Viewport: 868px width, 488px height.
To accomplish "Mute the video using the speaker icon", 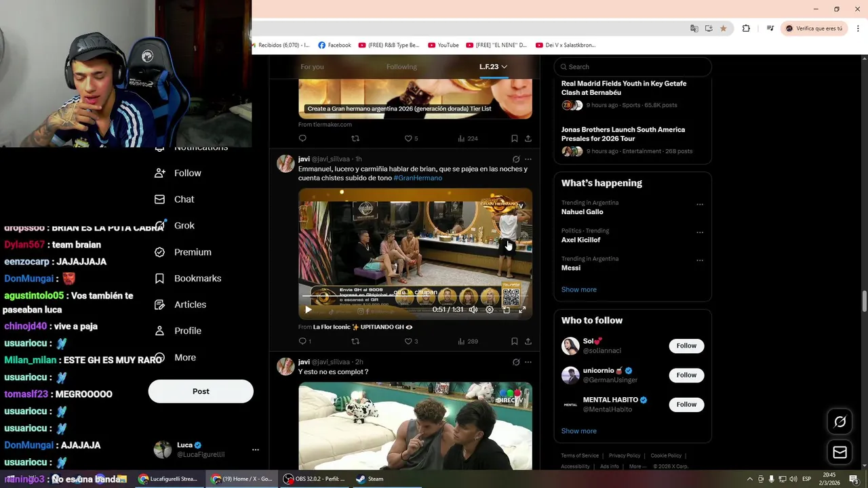I will [473, 310].
